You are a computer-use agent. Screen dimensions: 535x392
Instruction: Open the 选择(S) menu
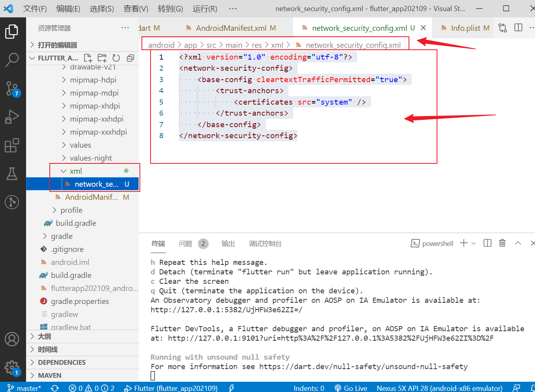[x=102, y=9]
